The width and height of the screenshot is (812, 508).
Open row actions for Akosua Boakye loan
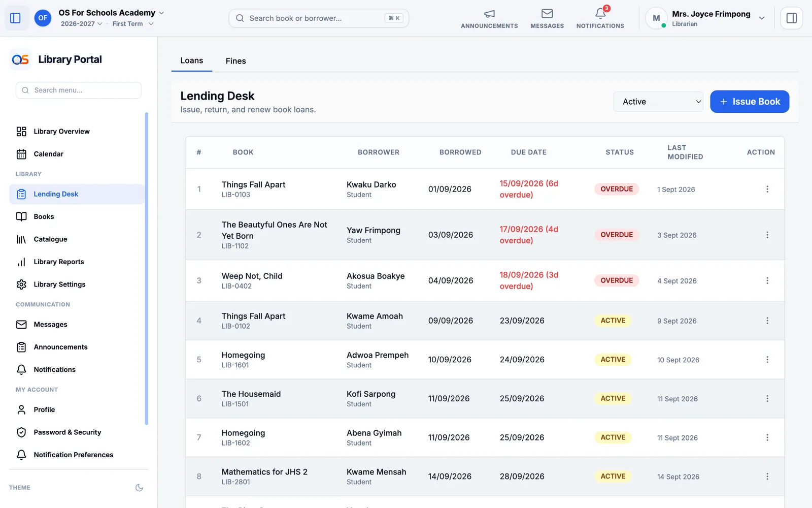click(x=767, y=280)
